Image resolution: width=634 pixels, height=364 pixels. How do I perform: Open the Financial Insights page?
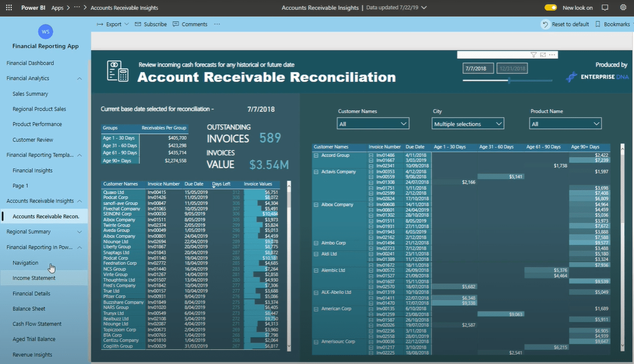[32, 171]
